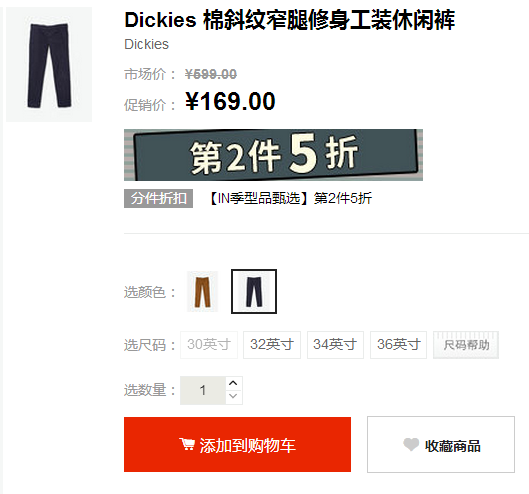Open the 尺码帮助 size guide
This screenshot has width=529, height=494.
pos(466,345)
